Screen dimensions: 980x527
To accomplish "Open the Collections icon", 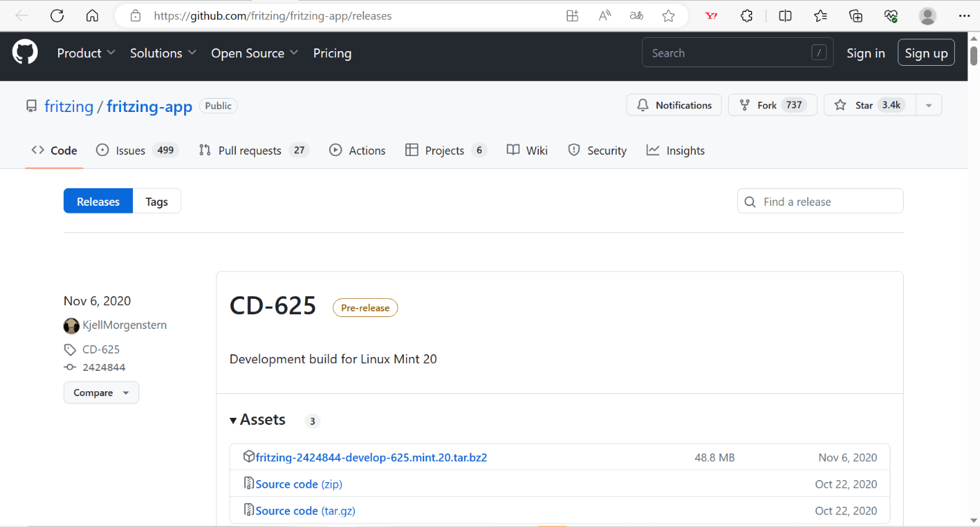I will click(855, 15).
